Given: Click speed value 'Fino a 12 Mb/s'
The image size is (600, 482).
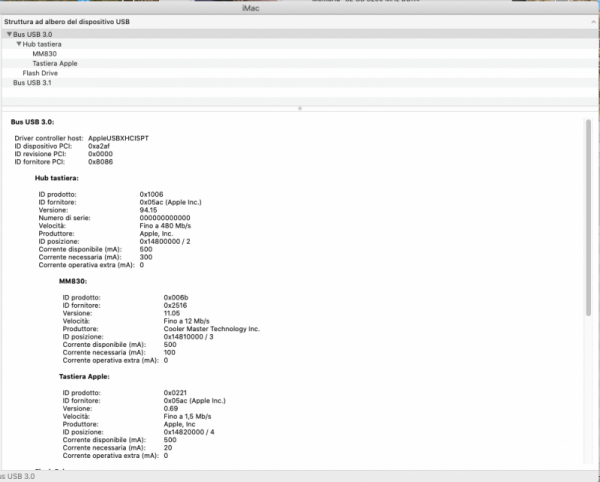Looking at the screenshot, I should pos(186,321).
